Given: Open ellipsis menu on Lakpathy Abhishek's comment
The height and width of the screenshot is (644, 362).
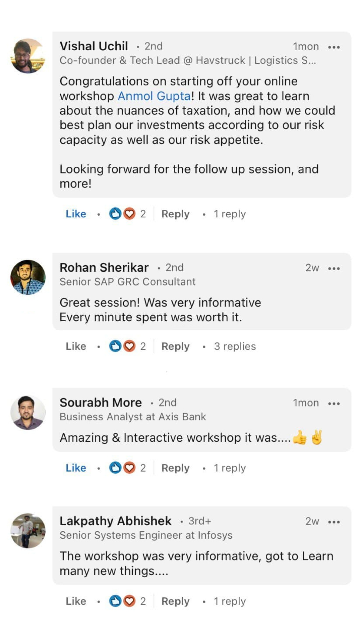Looking at the screenshot, I should (334, 522).
